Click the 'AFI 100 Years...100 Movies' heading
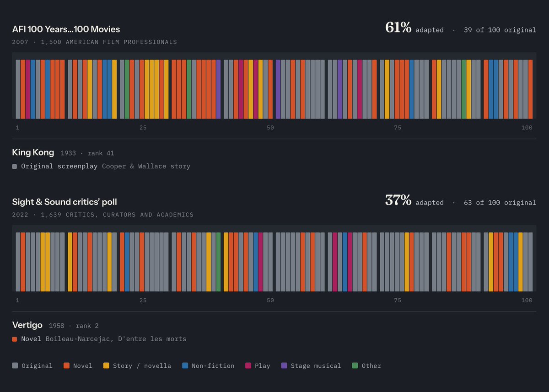Screen dimensions: 549x392 click(x=66, y=29)
